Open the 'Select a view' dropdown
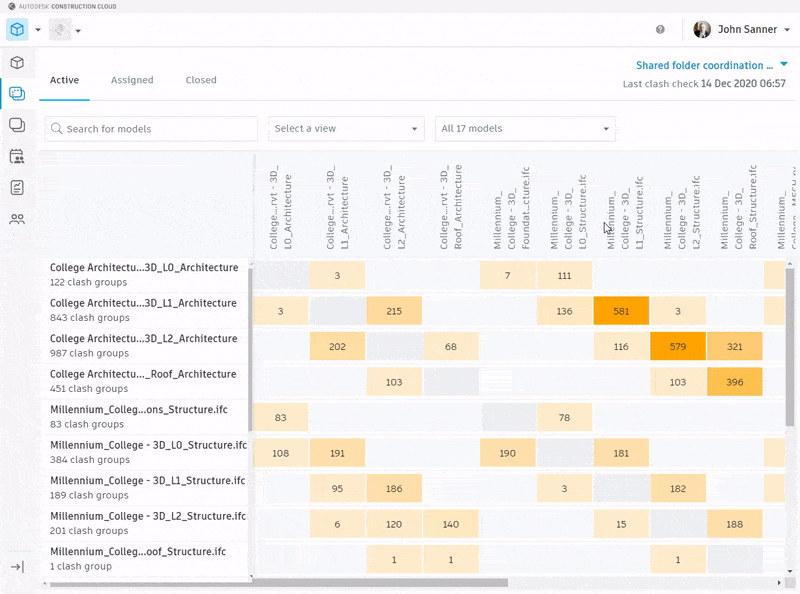 tap(346, 129)
